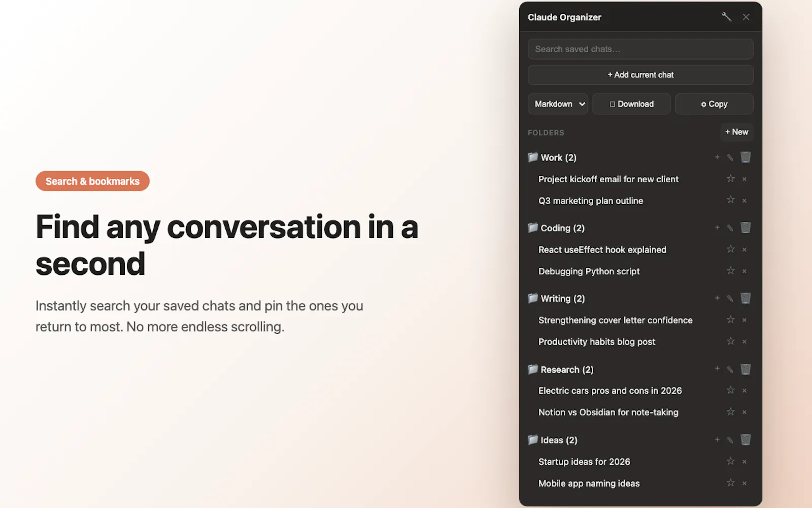This screenshot has height=508, width=812.
Task: Collapse the Writing folder
Action: [556, 299]
